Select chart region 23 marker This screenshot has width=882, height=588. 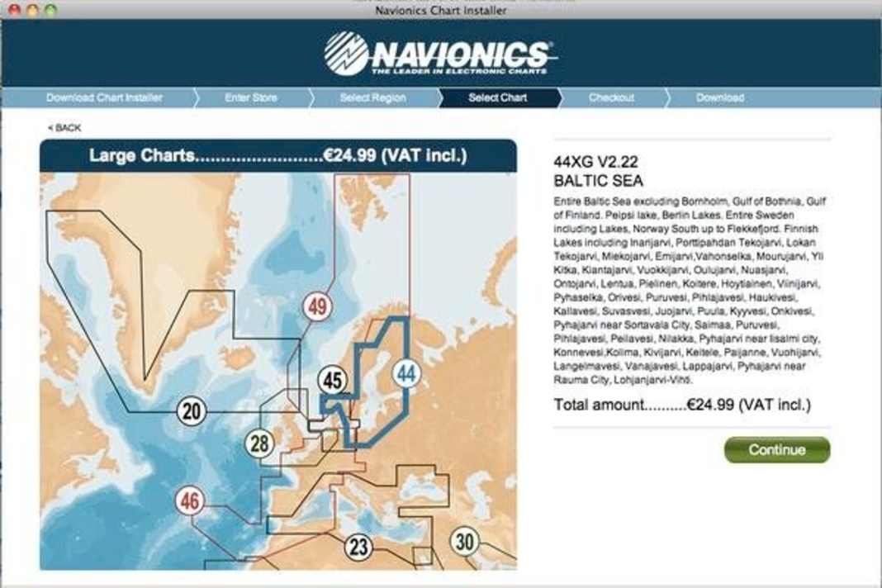[358, 547]
